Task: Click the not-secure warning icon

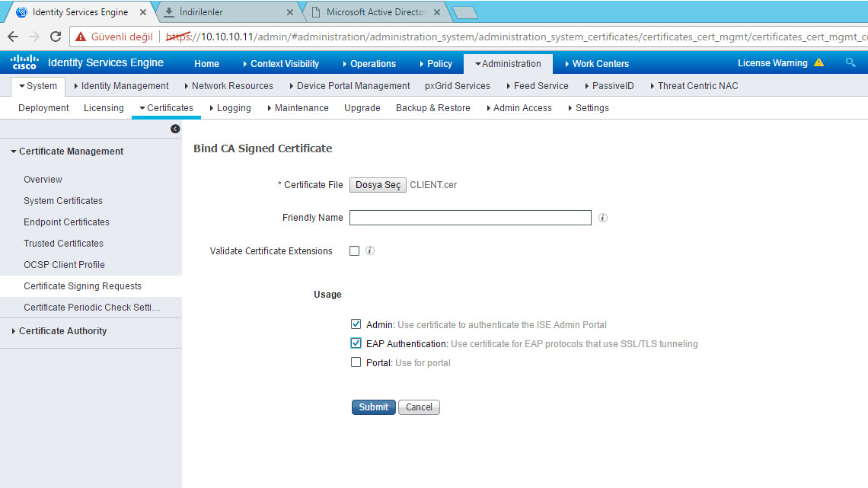Action: click(x=81, y=37)
